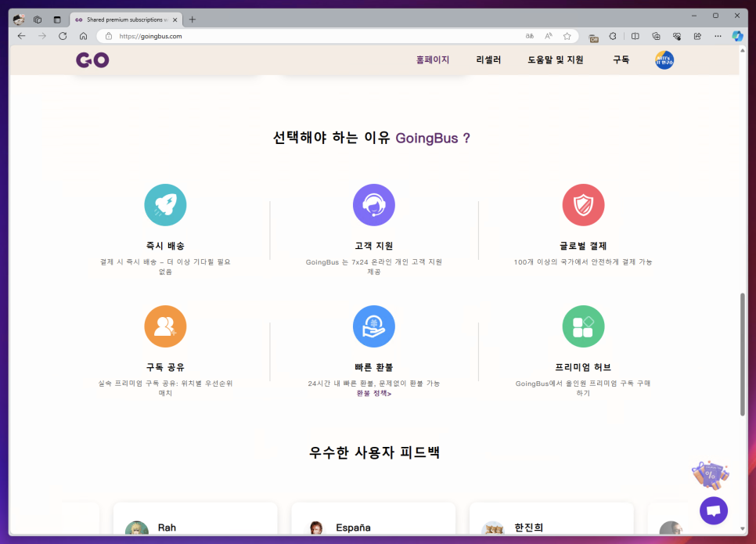Click the Rah reviewer avatar
The image size is (756, 544).
point(137,528)
